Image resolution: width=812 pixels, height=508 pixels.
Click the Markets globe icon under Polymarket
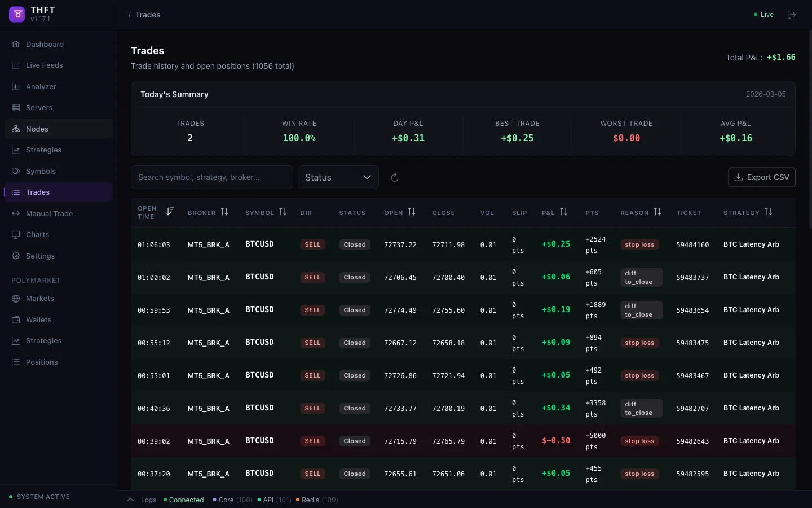point(16,299)
